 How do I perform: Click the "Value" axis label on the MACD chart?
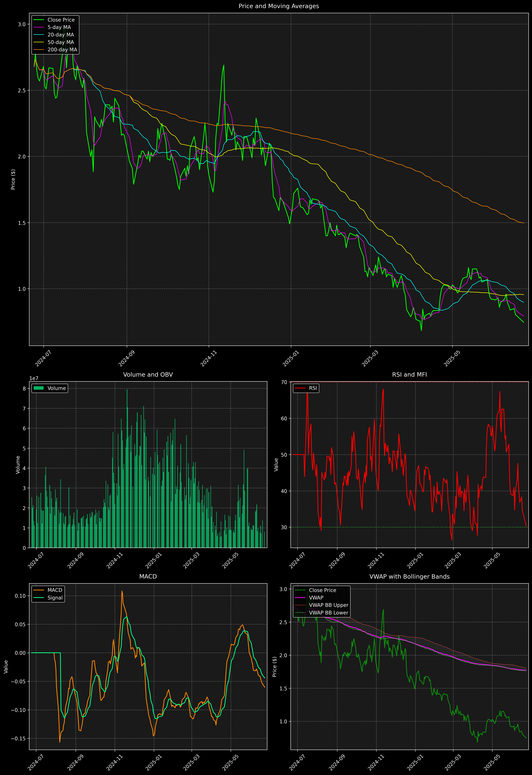point(6,667)
